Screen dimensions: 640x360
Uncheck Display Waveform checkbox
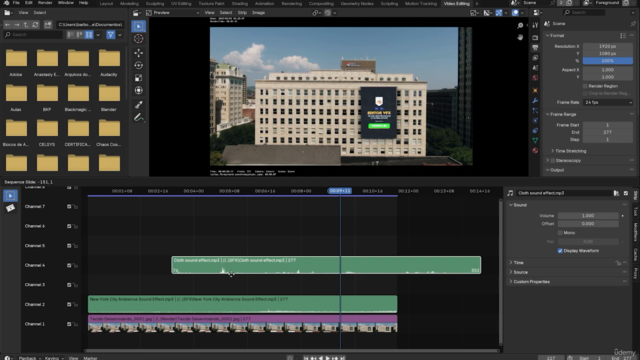pyautogui.click(x=560, y=251)
